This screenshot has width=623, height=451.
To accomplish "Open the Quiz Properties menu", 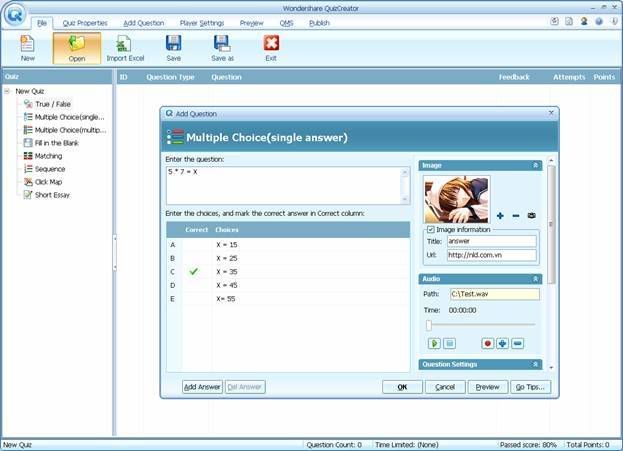I will (84, 22).
